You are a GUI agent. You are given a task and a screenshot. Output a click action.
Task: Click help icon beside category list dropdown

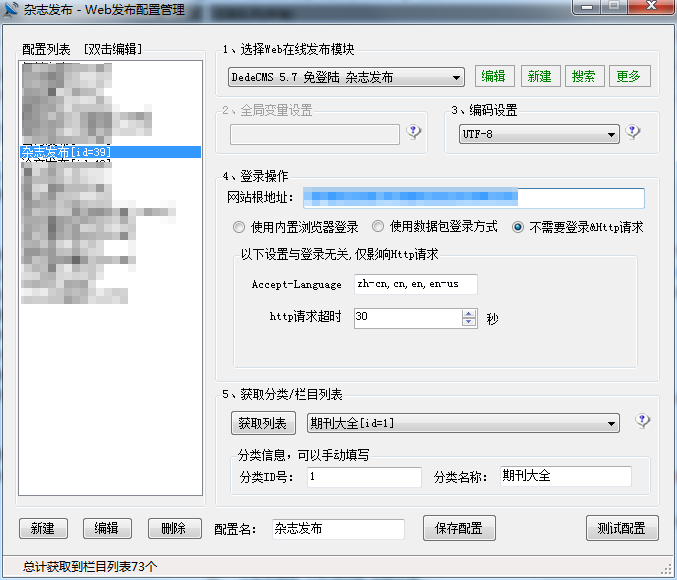[642, 420]
